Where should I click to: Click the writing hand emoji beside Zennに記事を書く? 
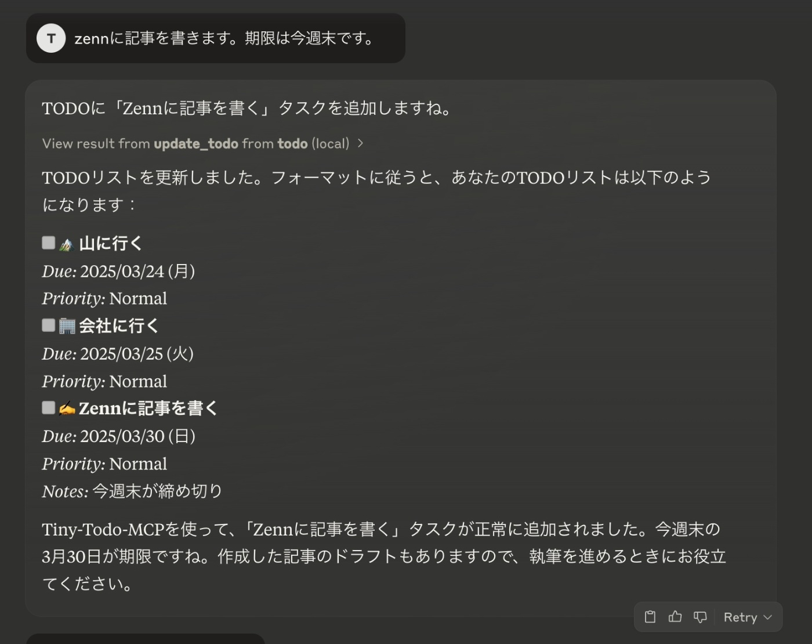tap(67, 409)
